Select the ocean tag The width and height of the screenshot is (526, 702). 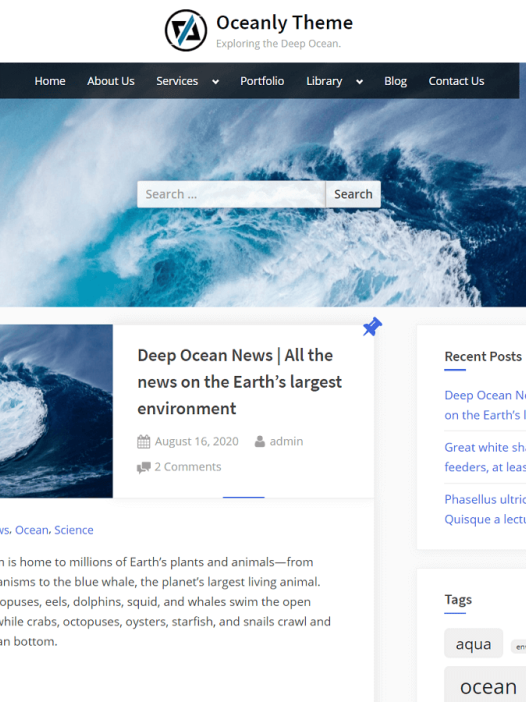(485, 685)
